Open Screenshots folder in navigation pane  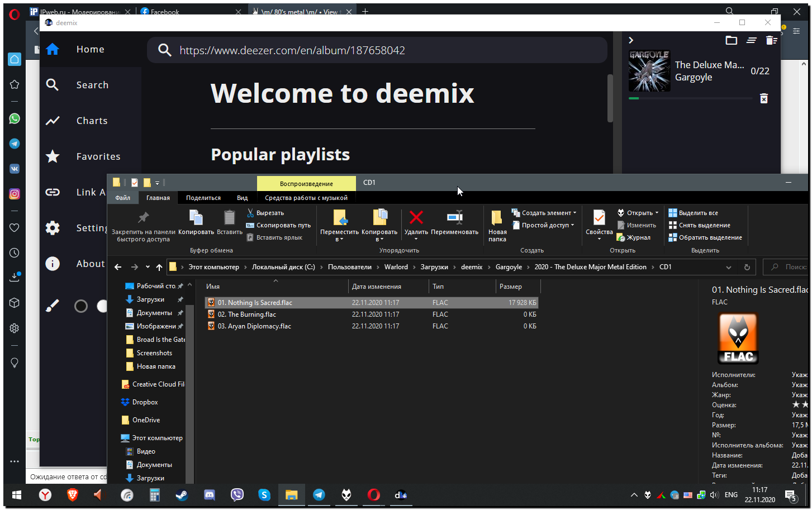click(154, 353)
